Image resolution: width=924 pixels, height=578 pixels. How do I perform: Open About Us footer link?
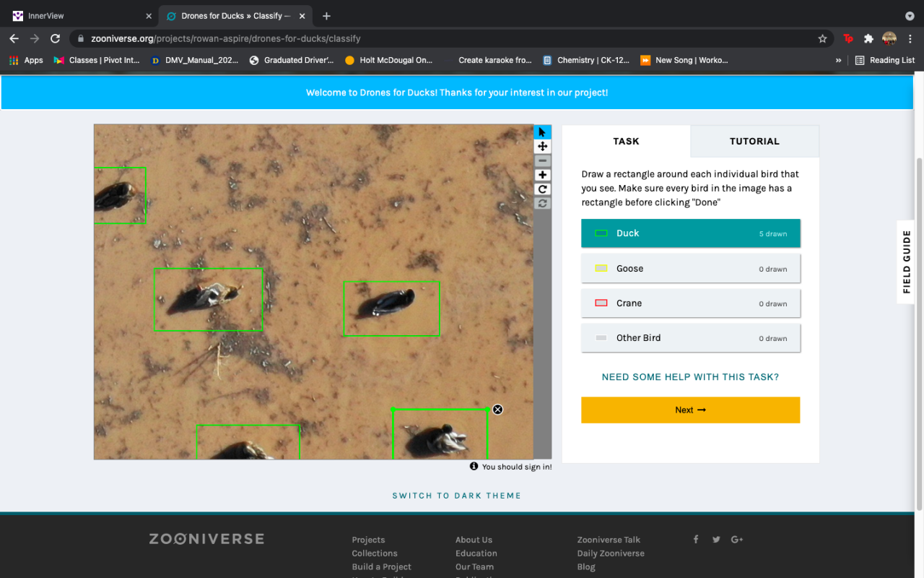[474, 540]
